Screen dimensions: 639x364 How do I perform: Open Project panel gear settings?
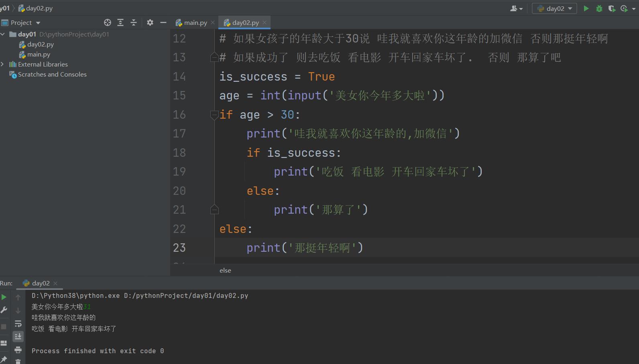coord(150,23)
